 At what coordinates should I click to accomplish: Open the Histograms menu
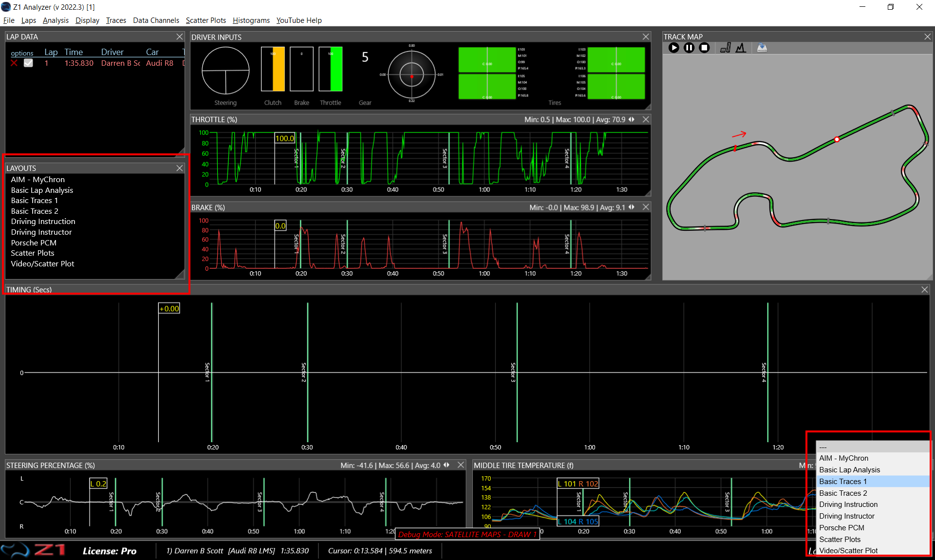[251, 20]
